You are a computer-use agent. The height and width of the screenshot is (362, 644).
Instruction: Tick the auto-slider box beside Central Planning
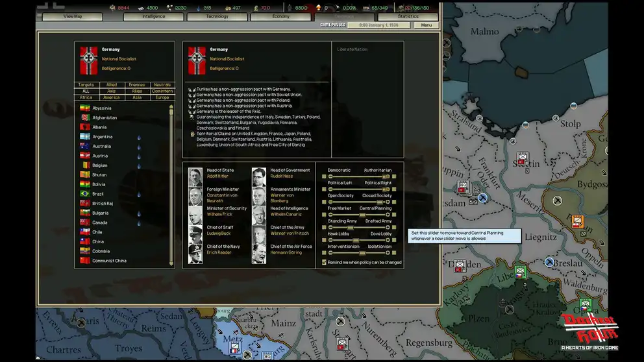point(395,214)
